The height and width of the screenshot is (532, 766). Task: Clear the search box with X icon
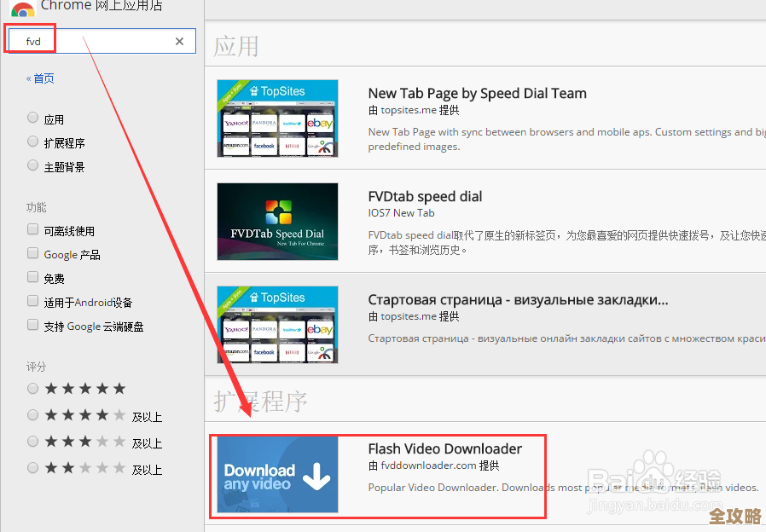(179, 41)
